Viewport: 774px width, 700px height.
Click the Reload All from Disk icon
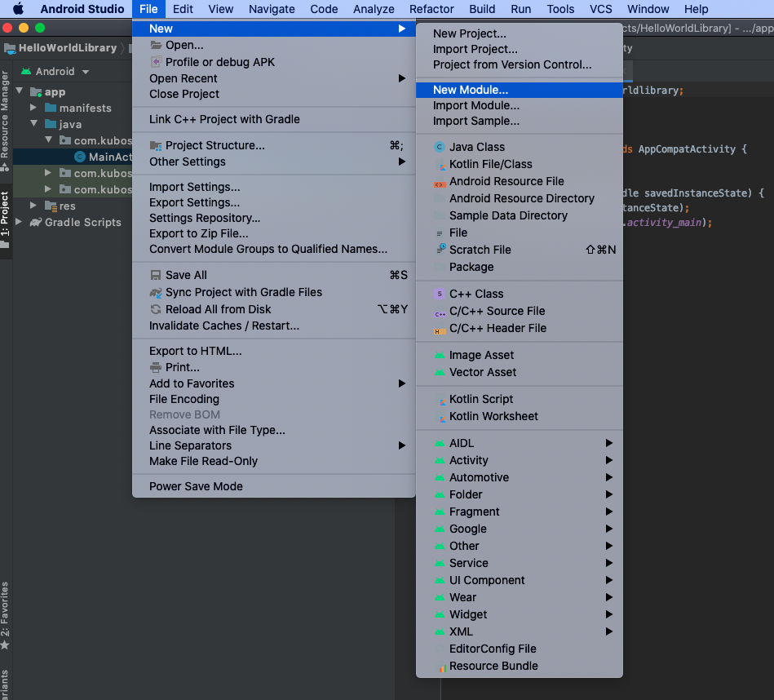click(156, 309)
